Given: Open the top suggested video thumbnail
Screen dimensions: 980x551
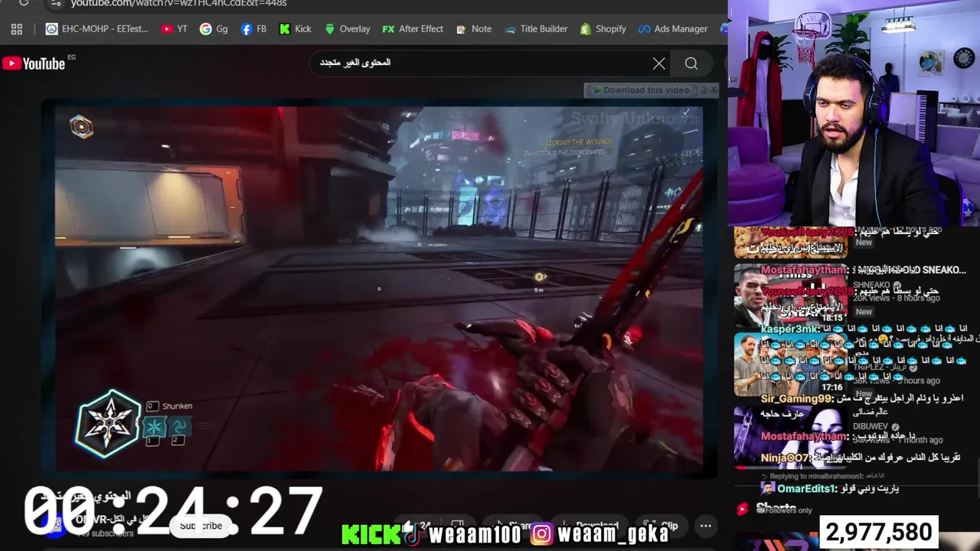Looking at the screenshot, I should (791, 243).
